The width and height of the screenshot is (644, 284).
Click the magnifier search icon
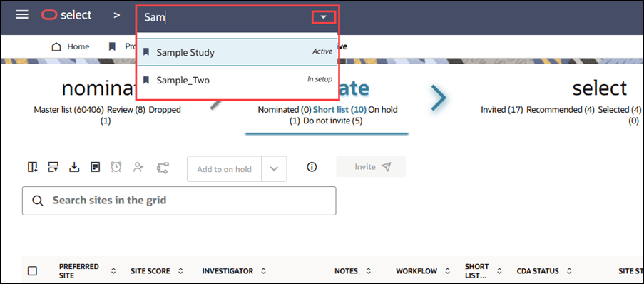point(37,201)
